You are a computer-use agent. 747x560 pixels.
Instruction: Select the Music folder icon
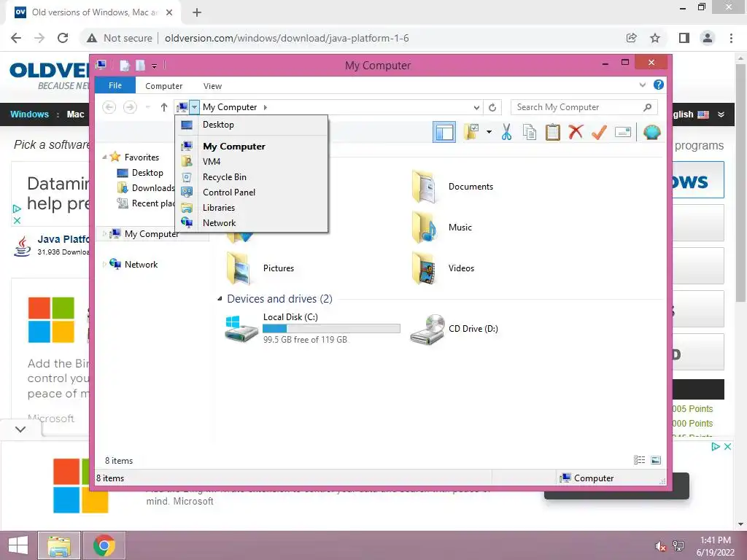(424, 227)
